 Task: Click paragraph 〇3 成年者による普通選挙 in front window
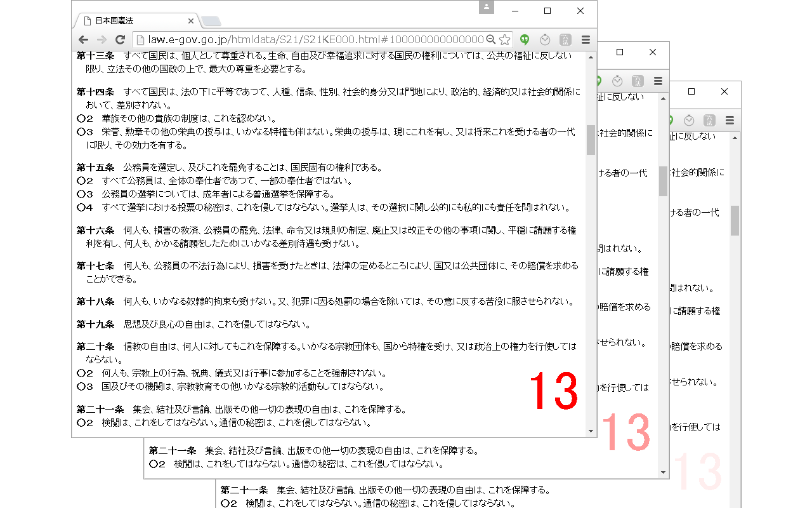point(206,194)
